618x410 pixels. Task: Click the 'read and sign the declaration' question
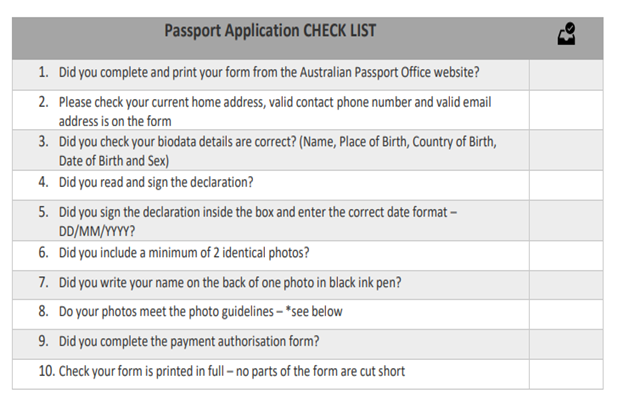tap(156, 183)
